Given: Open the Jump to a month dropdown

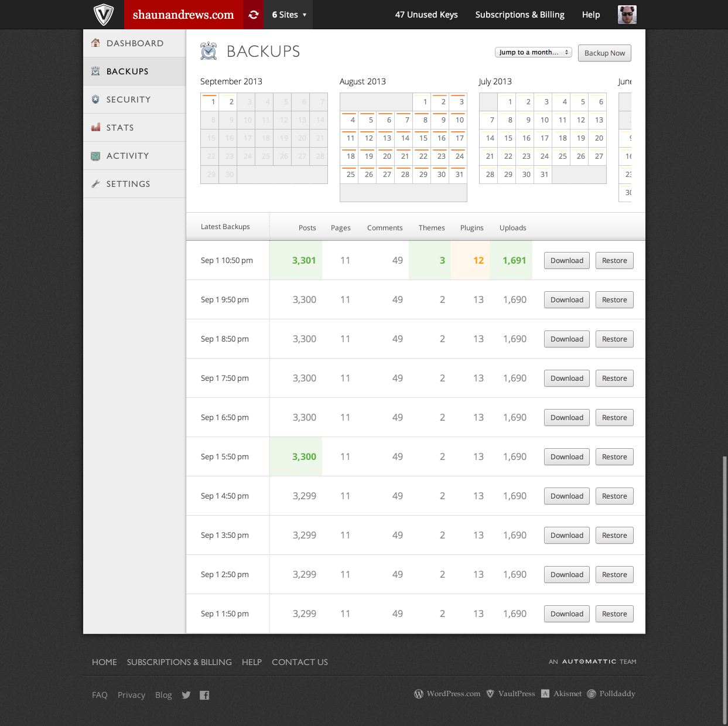Looking at the screenshot, I should click(532, 52).
